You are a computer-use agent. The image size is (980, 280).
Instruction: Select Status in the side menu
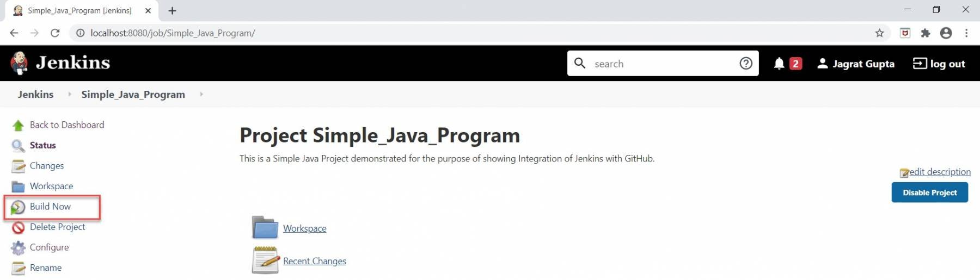click(x=42, y=145)
